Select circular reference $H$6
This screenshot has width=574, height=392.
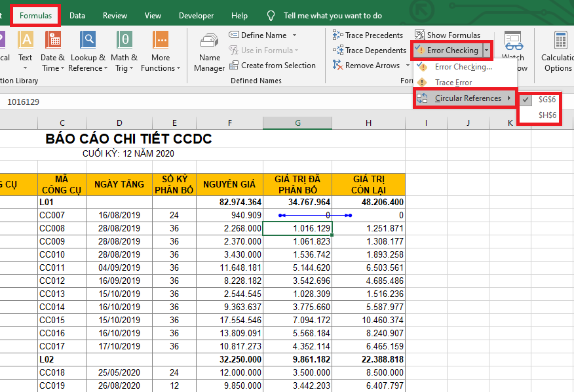coord(547,115)
